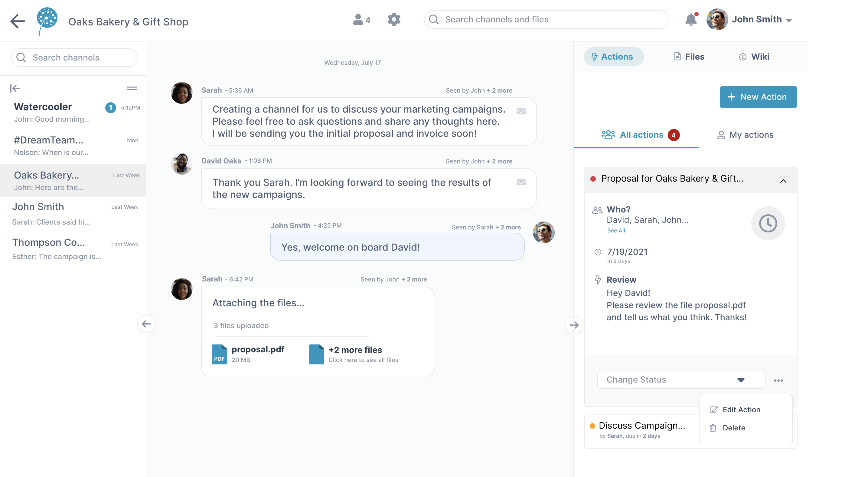The width and height of the screenshot is (868, 477).
Task: Select Delete in the context menu
Action: tap(734, 428)
